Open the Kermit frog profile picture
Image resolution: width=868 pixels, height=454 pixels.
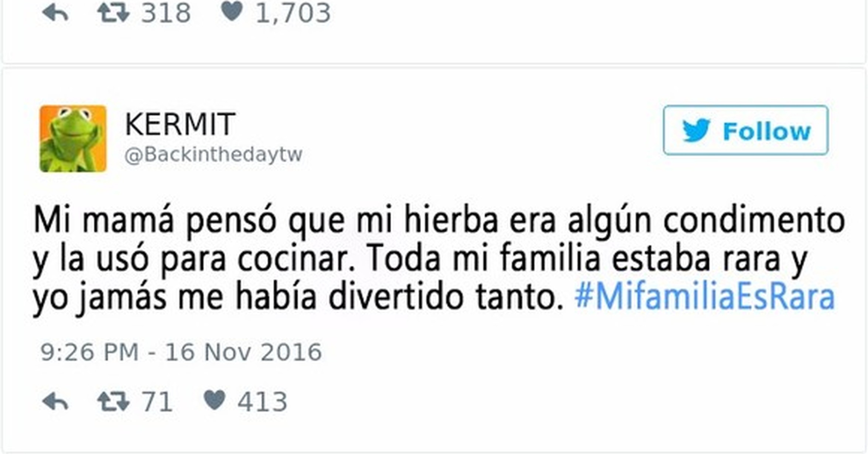[x=73, y=139]
